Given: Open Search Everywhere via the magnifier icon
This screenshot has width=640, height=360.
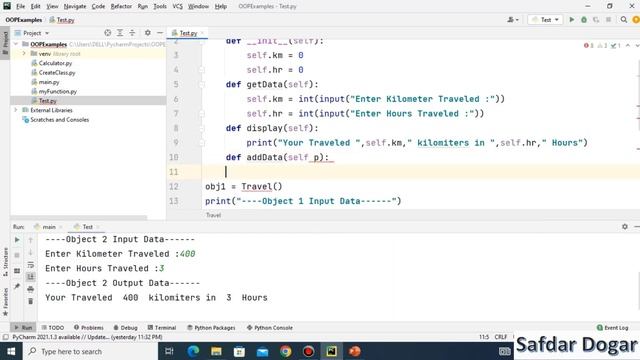Looking at the screenshot, I should point(624,20).
